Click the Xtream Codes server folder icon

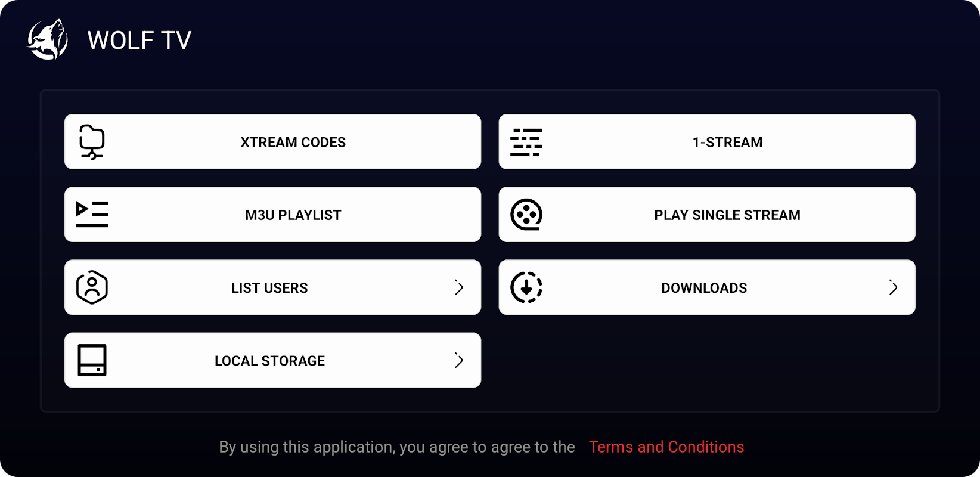click(x=92, y=142)
